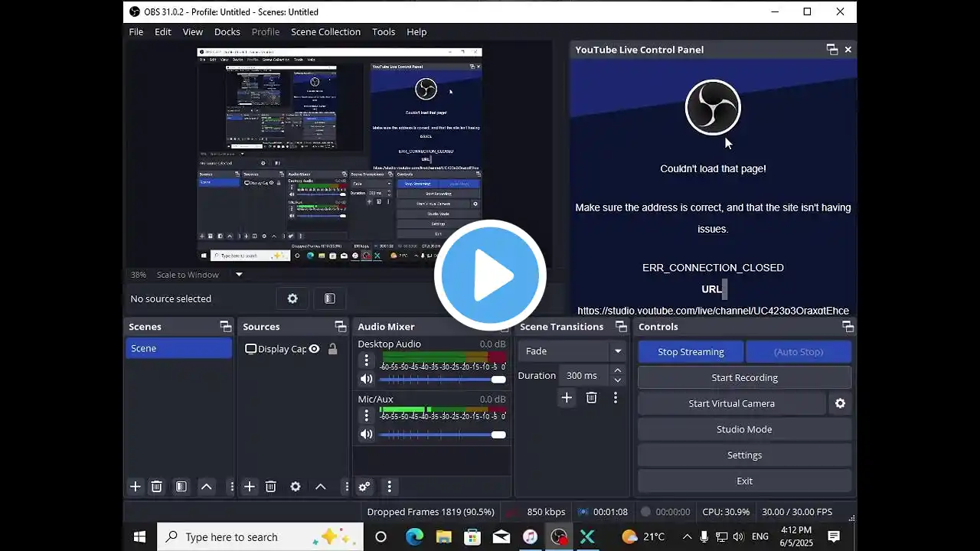The image size is (980, 551).
Task: Open Desktop Audio options three-dot menu
Action: pyautogui.click(x=366, y=360)
